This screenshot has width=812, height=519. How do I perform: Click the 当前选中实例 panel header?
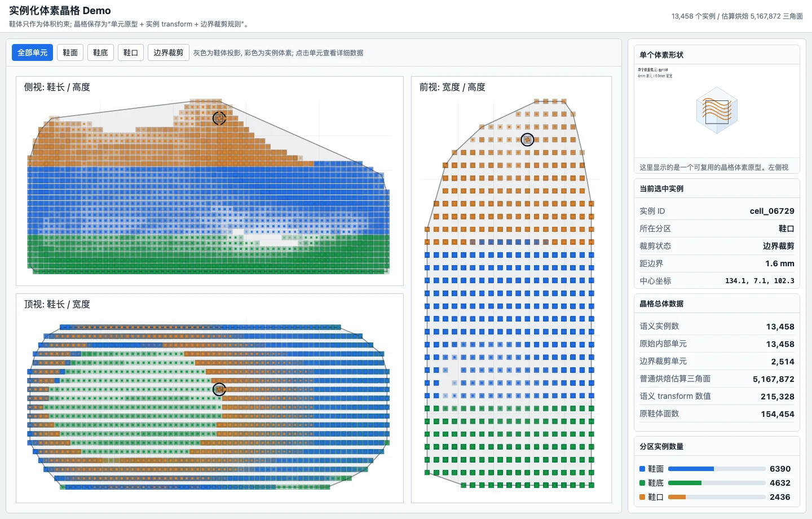pyautogui.click(x=661, y=188)
